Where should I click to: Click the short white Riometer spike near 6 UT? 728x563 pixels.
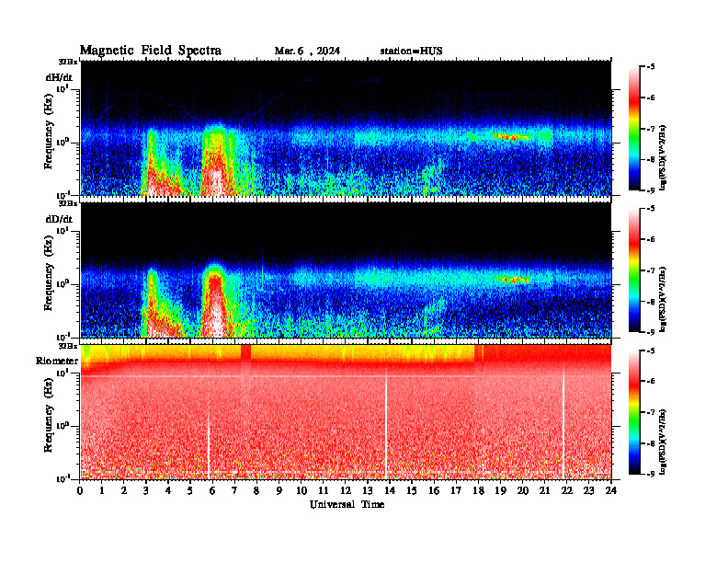[209, 447]
